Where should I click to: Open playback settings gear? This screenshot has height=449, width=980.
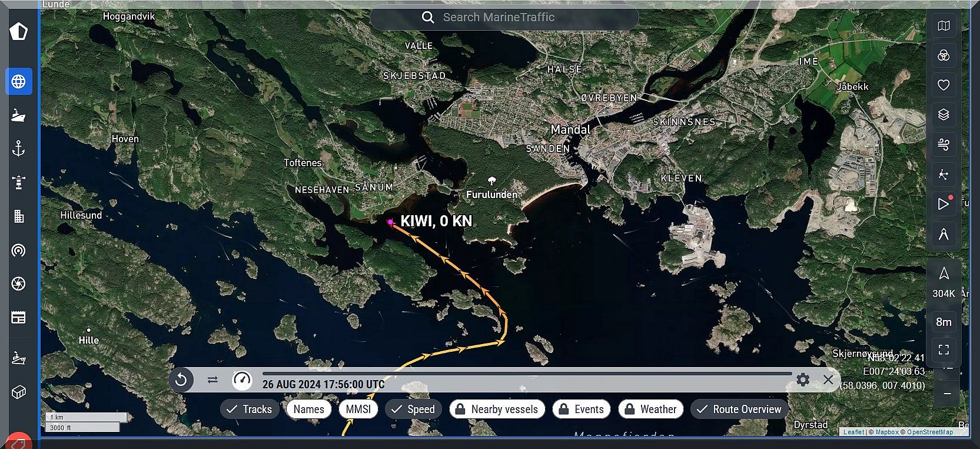tap(803, 379)
